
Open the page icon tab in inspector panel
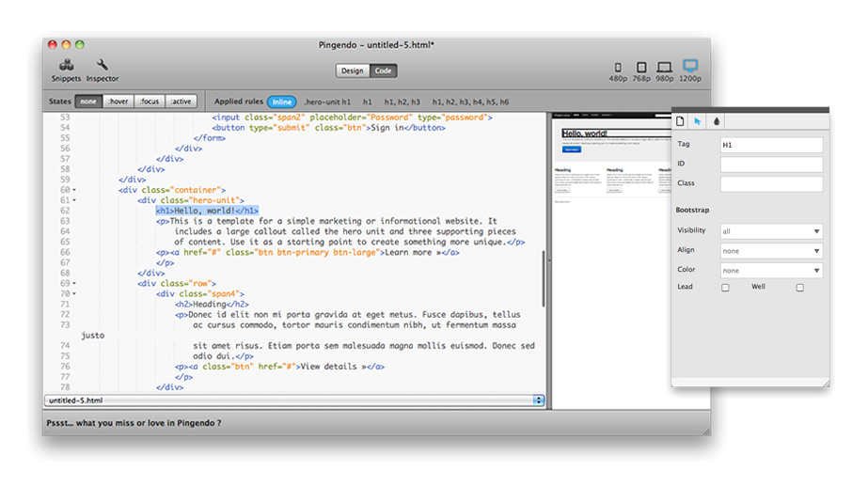tap(680, 121)
